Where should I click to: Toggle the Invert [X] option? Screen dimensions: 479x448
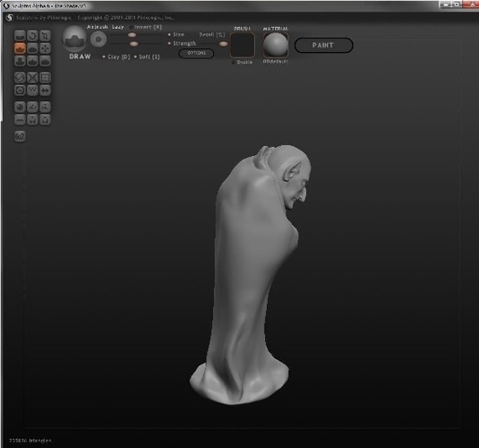click(146, 27)
